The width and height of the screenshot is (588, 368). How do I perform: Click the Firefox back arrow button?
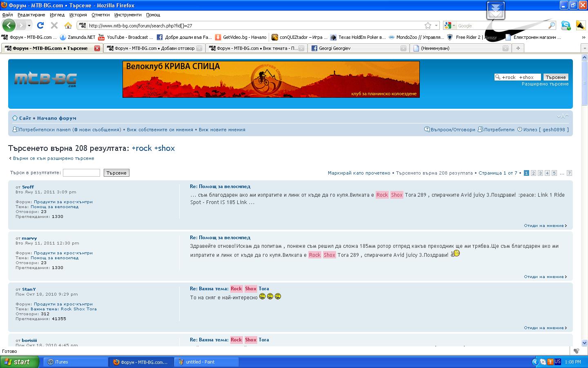9,25
